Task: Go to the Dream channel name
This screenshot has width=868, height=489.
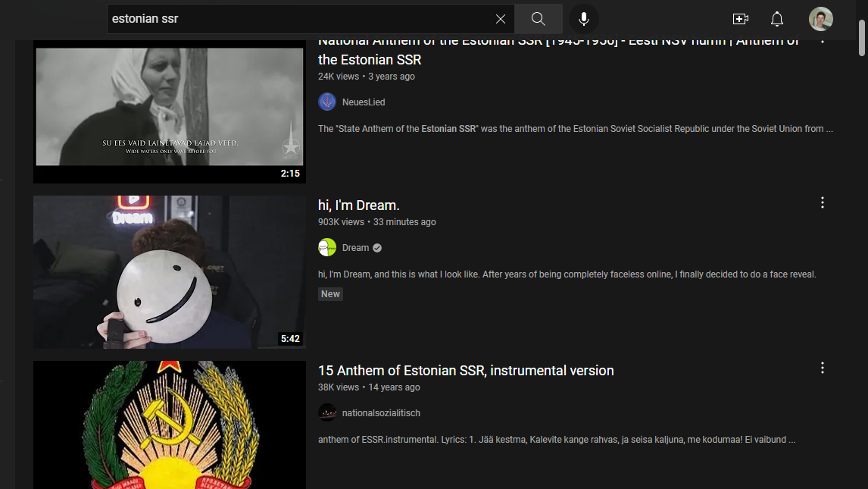Action: (355, 248)
